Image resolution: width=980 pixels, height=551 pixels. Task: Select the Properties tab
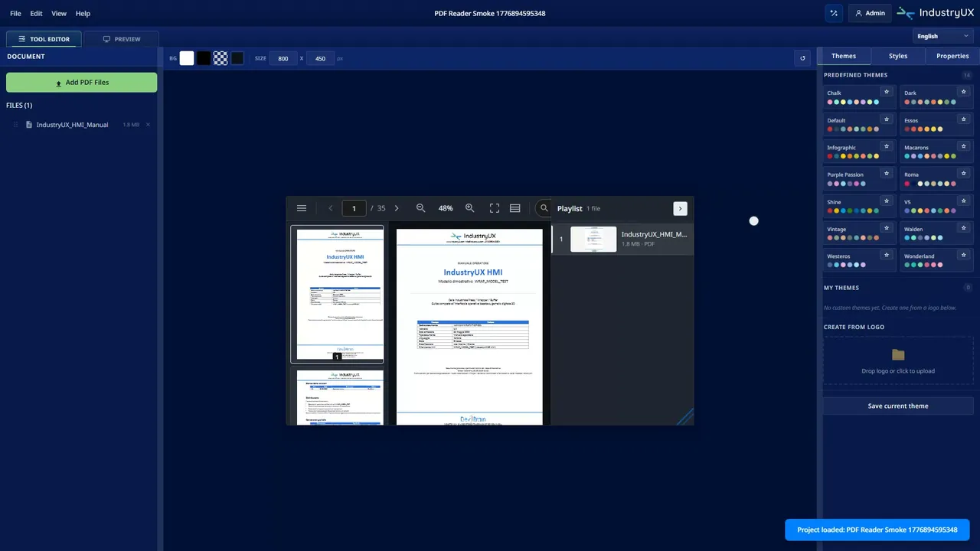pyautogui.click(x=952, y=56)
